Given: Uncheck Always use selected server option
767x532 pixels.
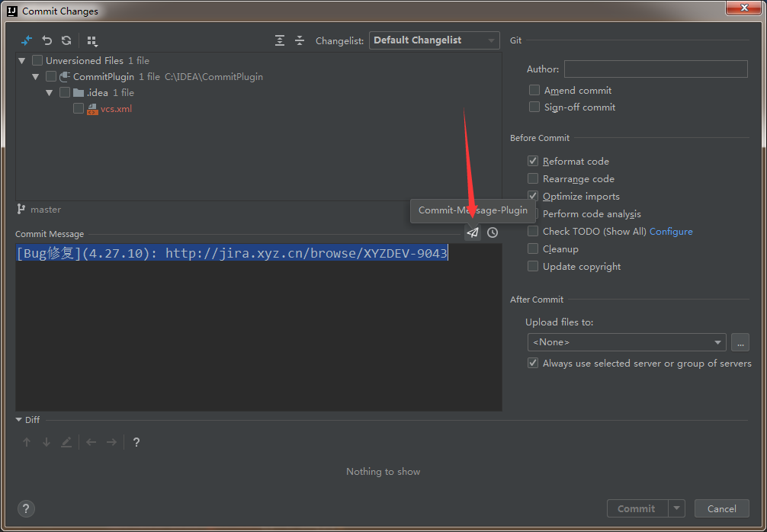Looking at the screenshot, I should [x=533, y=364].
